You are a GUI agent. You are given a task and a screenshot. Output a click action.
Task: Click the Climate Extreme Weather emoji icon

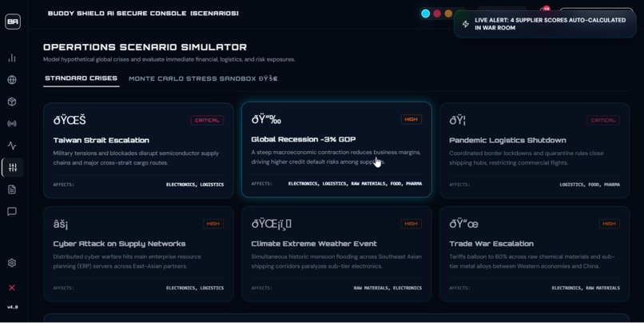point(272,224)
